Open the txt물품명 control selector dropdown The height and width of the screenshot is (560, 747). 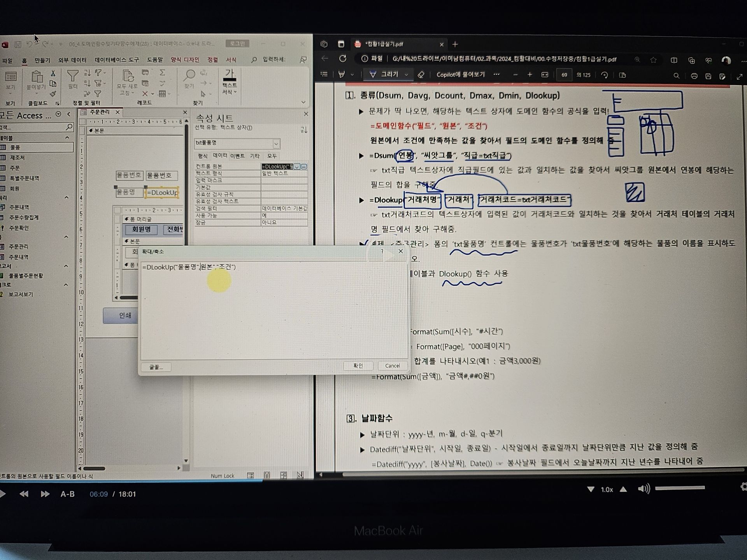[x=276, y=144]
